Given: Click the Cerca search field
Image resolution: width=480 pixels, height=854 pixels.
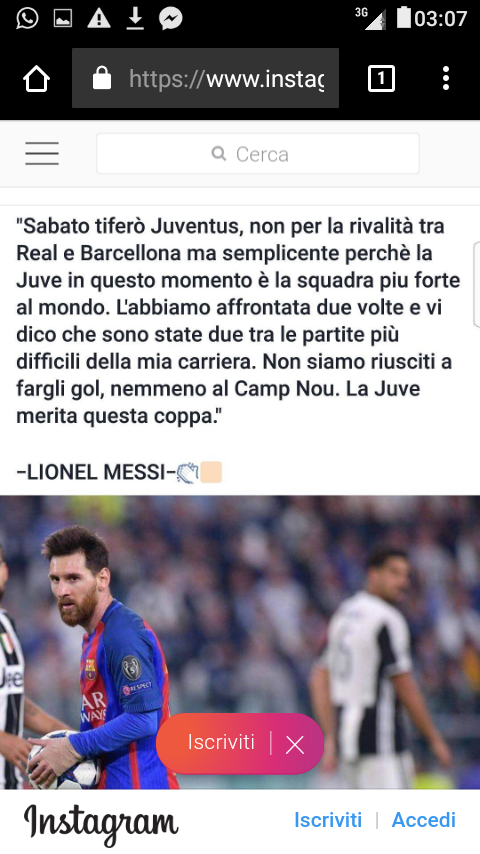Looking at the screenshot, I should pos(258,154).
